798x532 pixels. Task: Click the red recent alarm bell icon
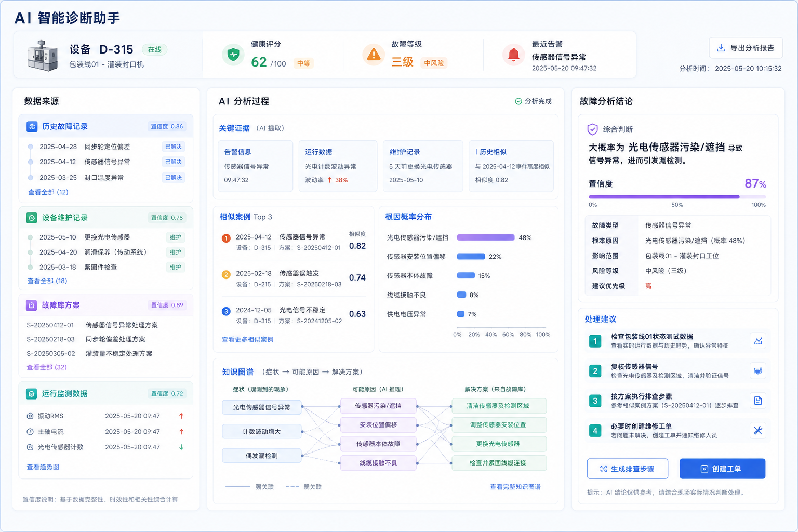(x=513, y=54)
